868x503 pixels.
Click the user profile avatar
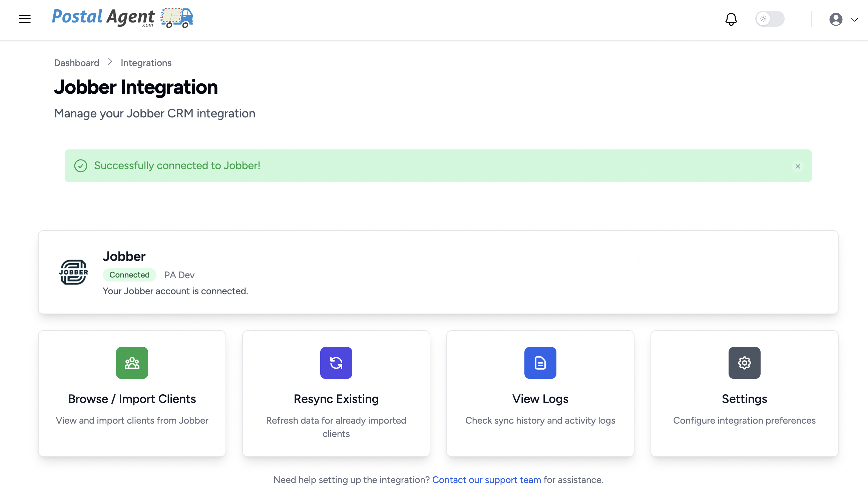[x=836, y=19]
